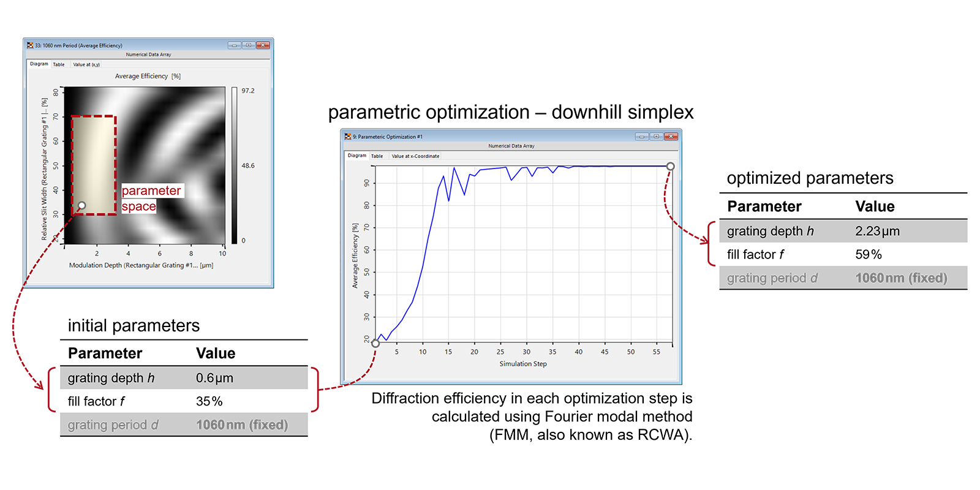Click the final optimization point on curve
The width and height of the screenshot is (980, 490).
click(671, 166)
